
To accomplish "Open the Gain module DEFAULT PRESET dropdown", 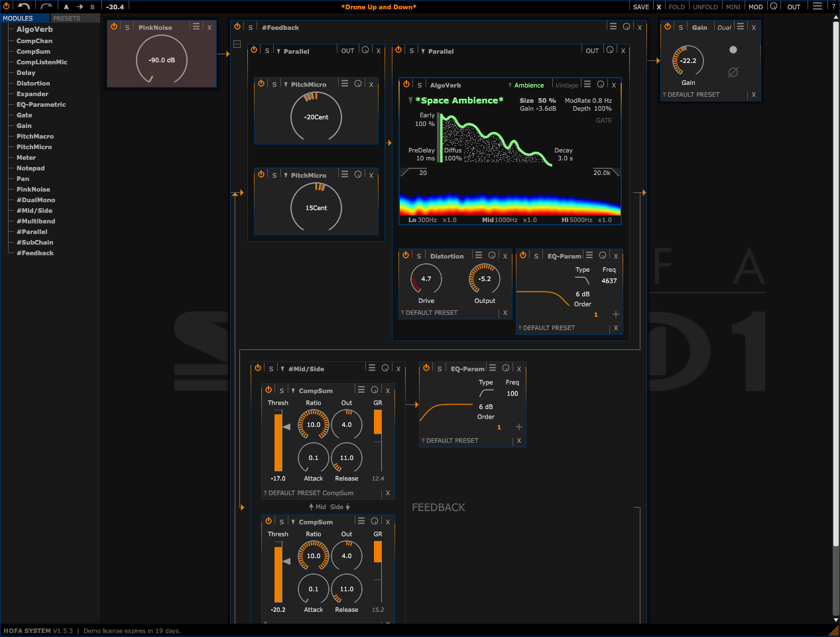I will [691, 94].
